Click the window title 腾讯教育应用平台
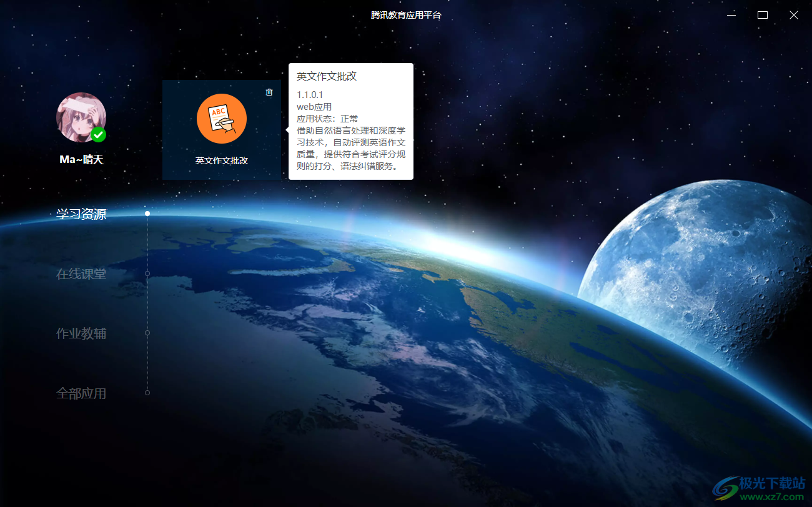Viewport: 812px width, 507px height. click(406, 15)
